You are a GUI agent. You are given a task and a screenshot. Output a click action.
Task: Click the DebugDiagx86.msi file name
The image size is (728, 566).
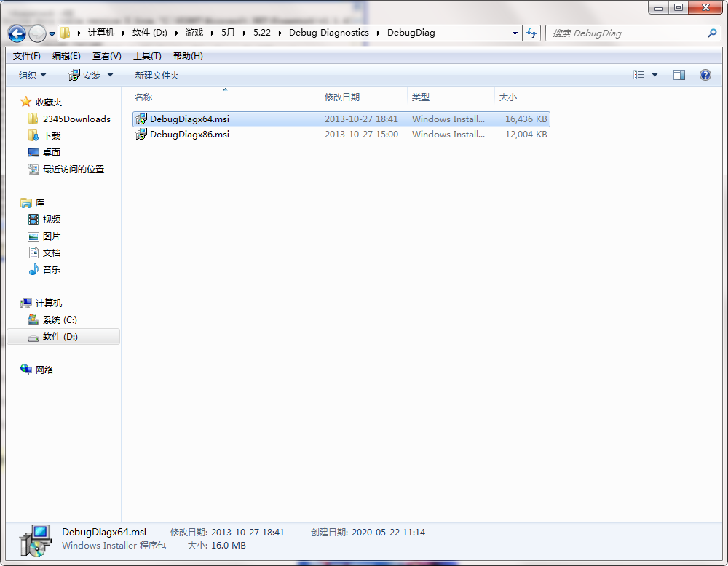tap(189, 135)
